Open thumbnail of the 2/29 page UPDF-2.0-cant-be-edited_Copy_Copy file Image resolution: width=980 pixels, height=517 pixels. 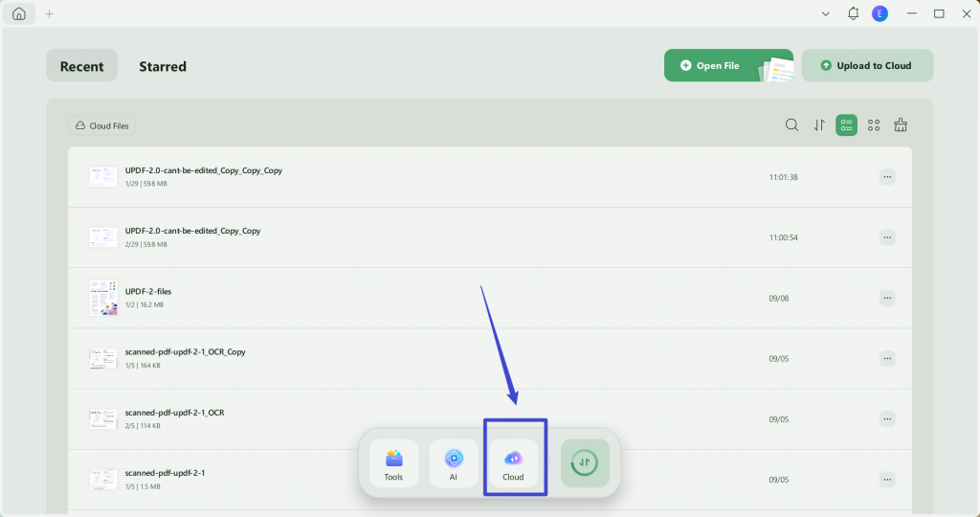pos(103,237)
